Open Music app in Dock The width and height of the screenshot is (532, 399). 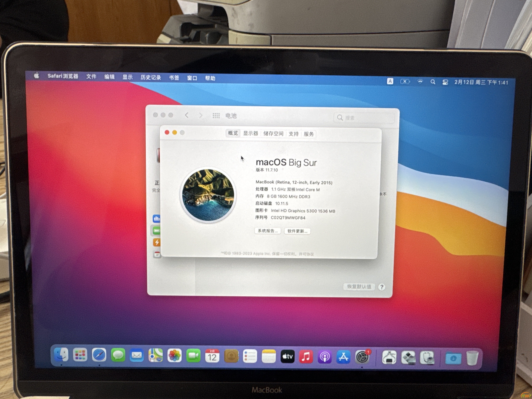[x=306, y=357]
